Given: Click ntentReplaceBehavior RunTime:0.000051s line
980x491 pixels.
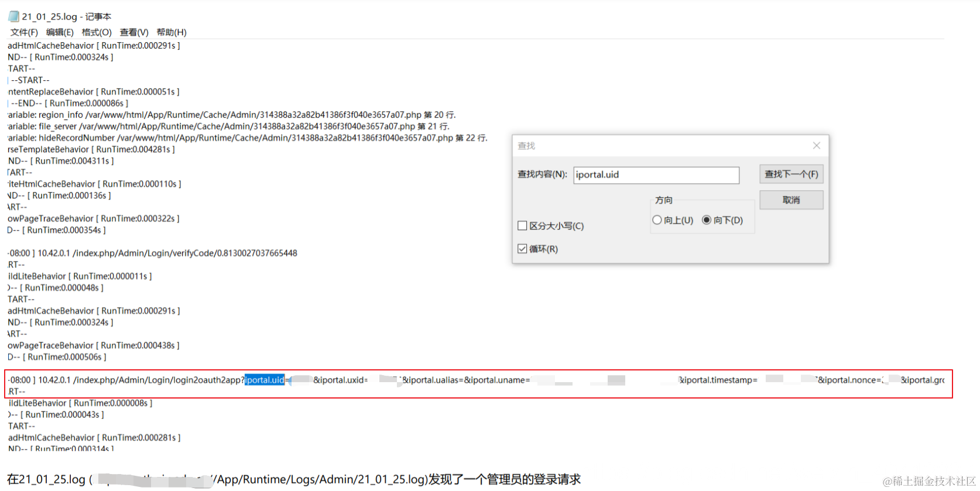Looking at the screenshot, I should coord(94,92).
